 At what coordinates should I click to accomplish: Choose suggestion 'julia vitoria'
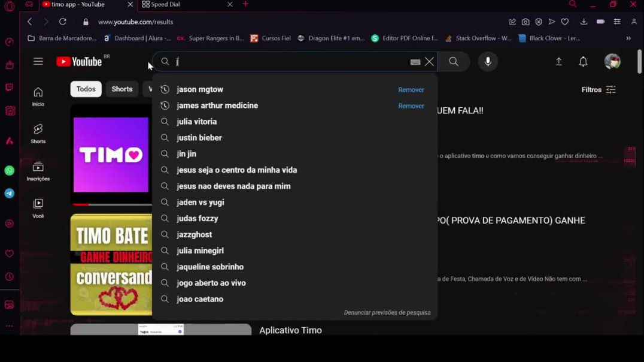point(294,122)
